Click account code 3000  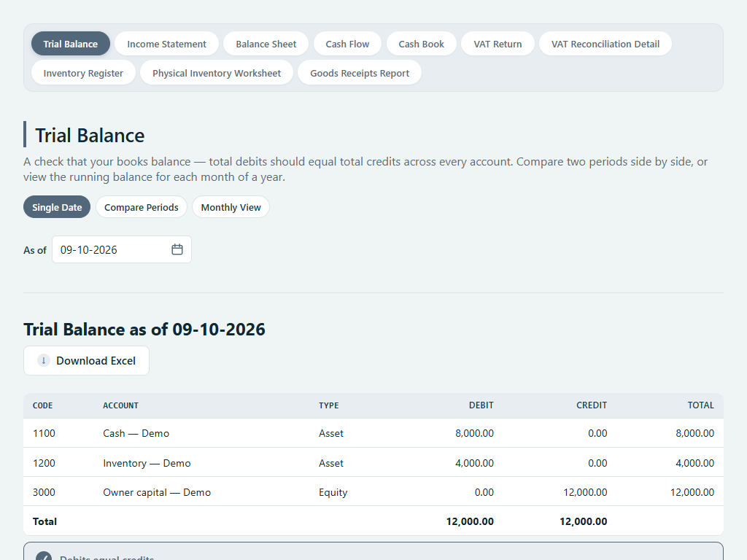tap(44, 492)
